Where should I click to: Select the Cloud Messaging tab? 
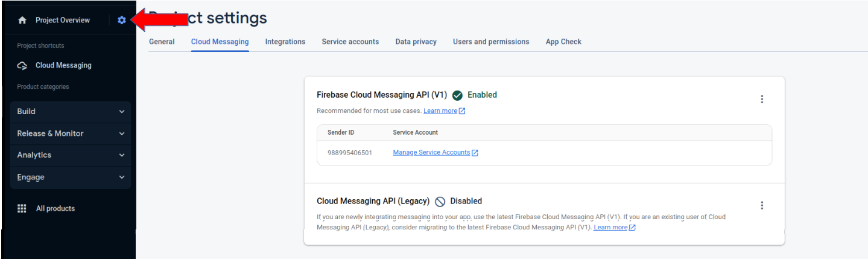click(220, 42)
